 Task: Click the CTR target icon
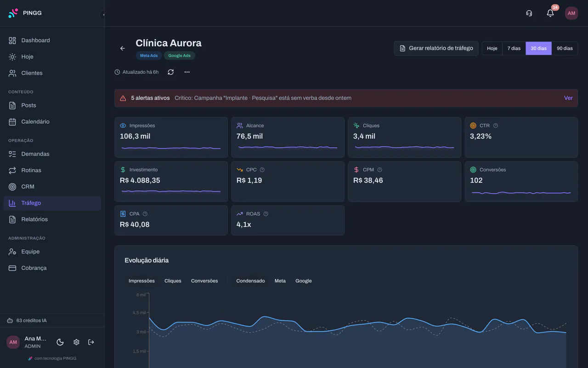tap(473, 126)
